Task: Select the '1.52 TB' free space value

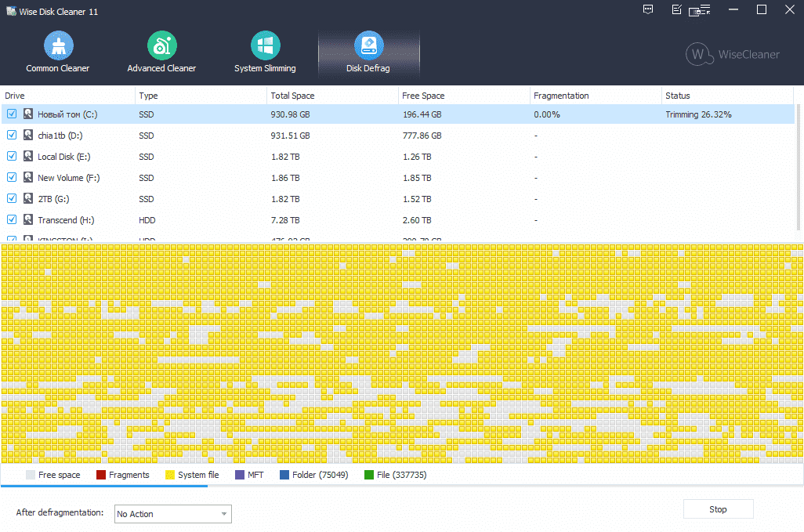Action: point(417,199)
